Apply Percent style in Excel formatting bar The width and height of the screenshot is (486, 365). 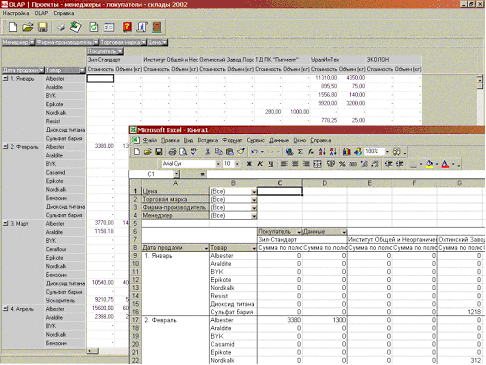[x=342, y=164]
